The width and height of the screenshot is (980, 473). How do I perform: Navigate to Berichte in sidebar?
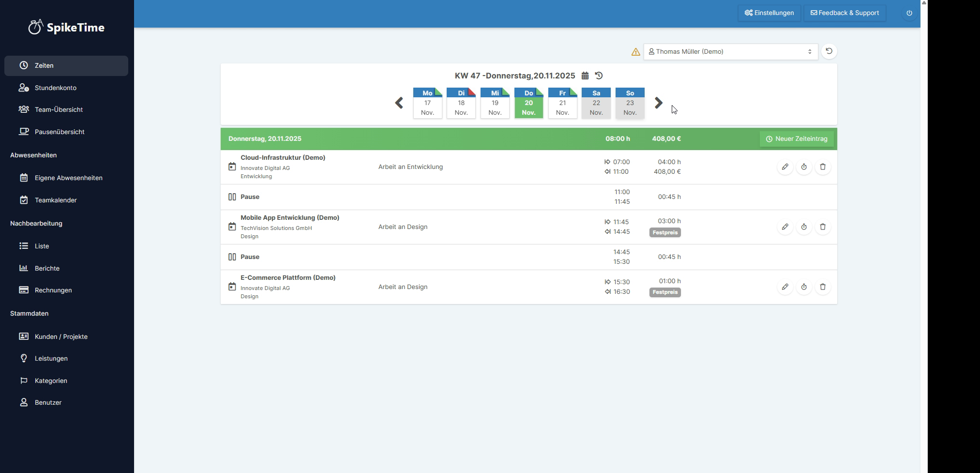(x=47, y=268)
